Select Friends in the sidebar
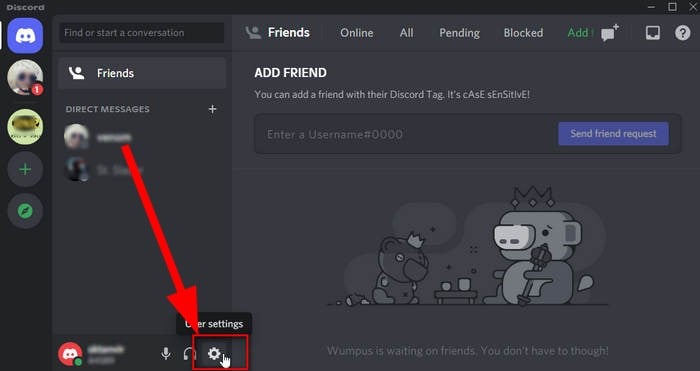Screen dimensions: 700x371 (x=142, y=73)
